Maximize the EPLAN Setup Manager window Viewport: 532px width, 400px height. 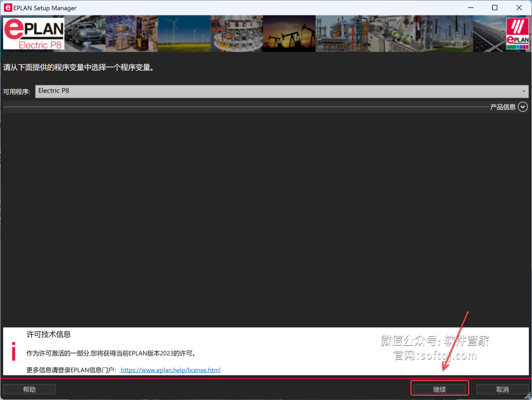point(495,7)
